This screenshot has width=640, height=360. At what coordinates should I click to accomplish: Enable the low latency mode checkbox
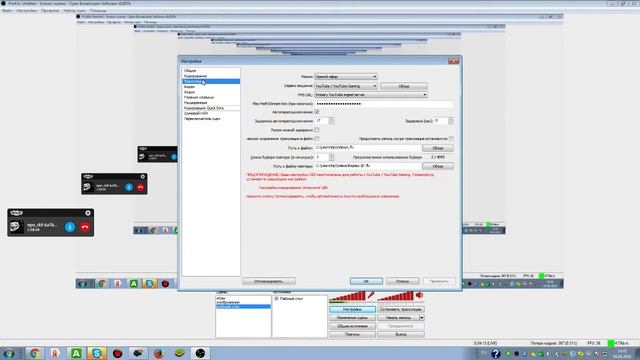[317, 130]
